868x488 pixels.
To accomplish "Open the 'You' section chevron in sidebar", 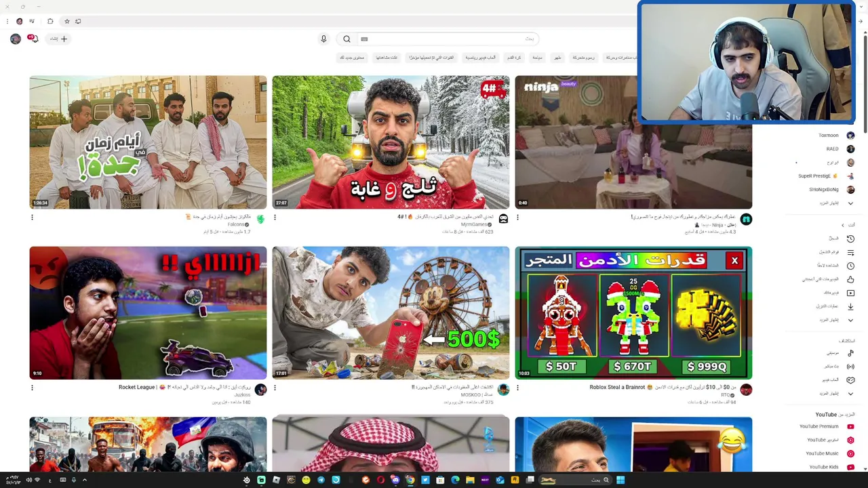I will tap(843, 225).
